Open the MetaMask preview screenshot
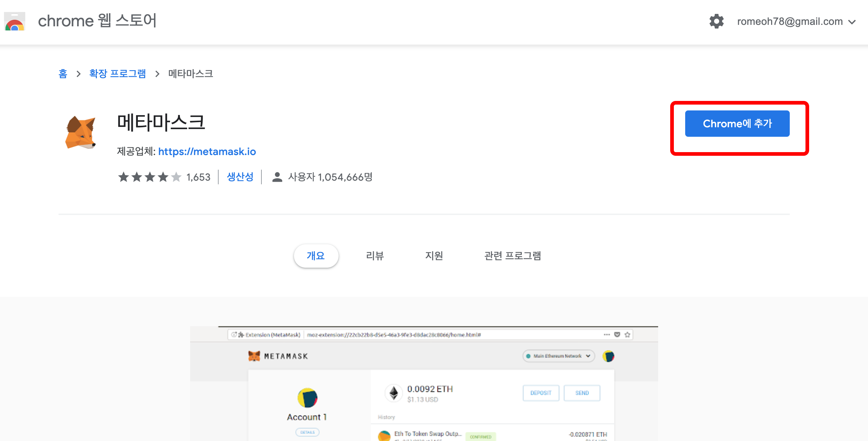868x441 pixels. 424,383
